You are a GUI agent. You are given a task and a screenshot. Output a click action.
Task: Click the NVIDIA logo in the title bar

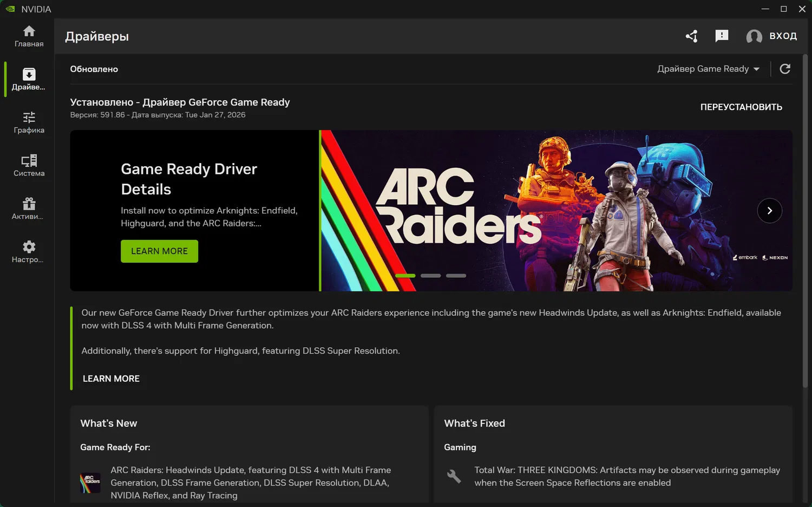point(9,9)
